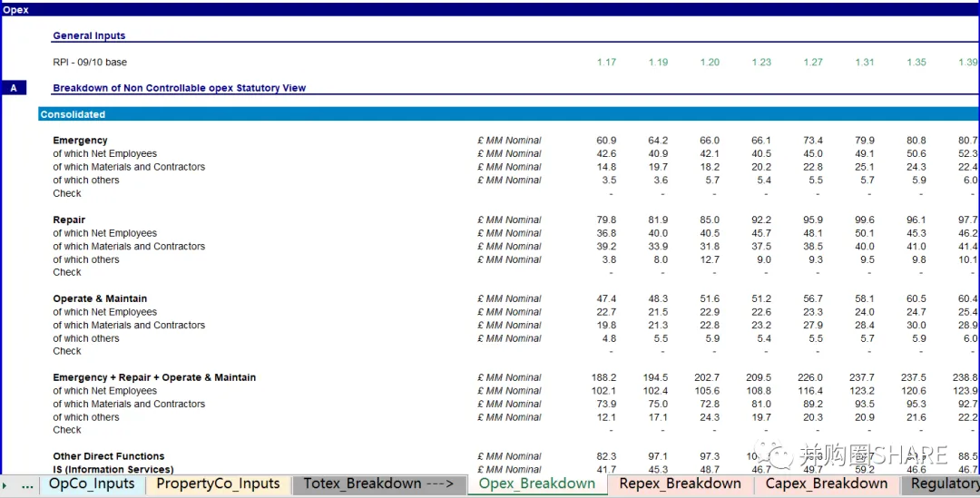Click Repair value 79.8
980x498 pixels.
[x=606, y=220]
